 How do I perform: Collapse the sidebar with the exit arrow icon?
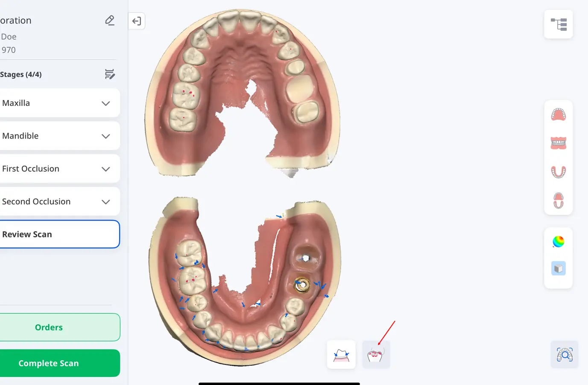click(137, 21)
